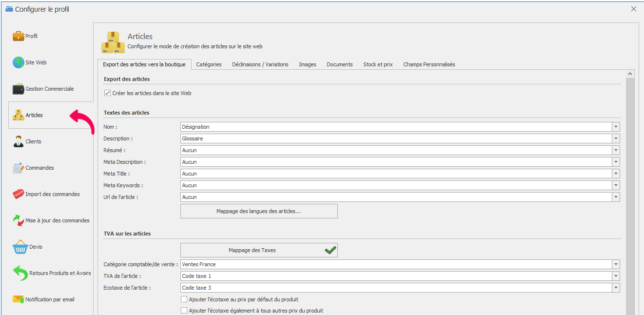Expand the TVA de l'article dropdown
The image size is (644, 315).
[x=616, y=276]
